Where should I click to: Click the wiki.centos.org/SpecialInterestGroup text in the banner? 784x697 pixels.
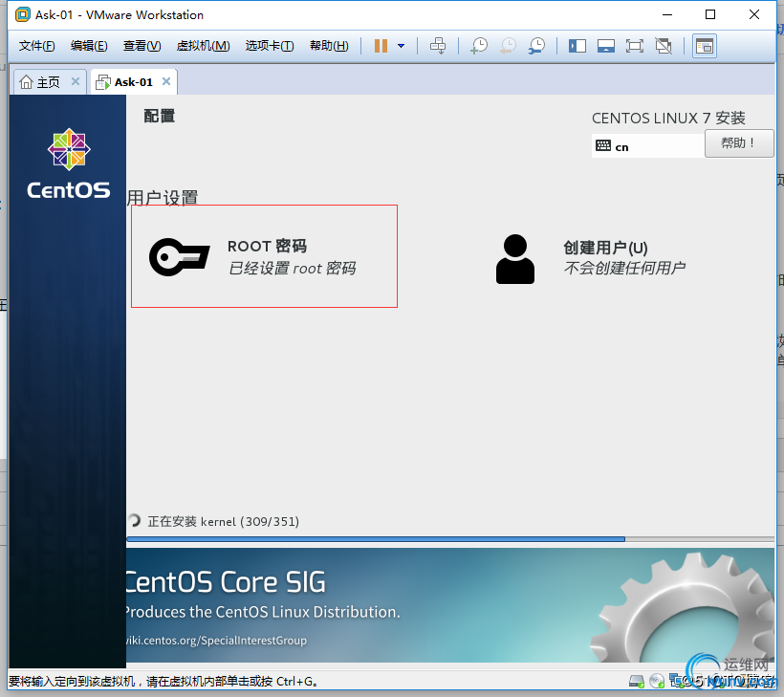click(216, 640)
